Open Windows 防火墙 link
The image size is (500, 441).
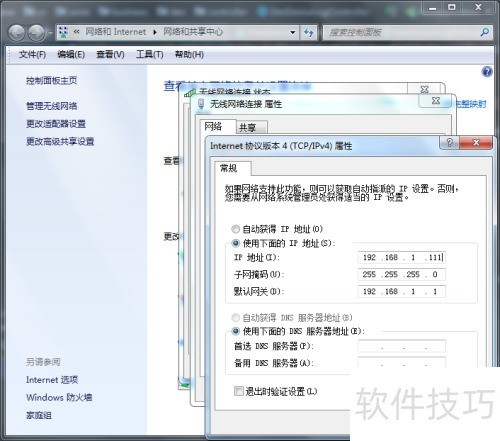pyautogui.click(x=59, y=397)
